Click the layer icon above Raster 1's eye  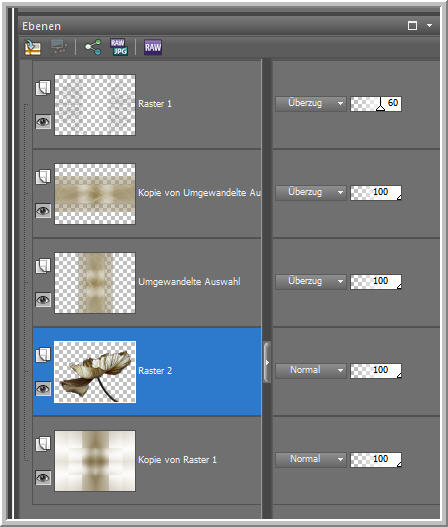(x=43, y=88)
